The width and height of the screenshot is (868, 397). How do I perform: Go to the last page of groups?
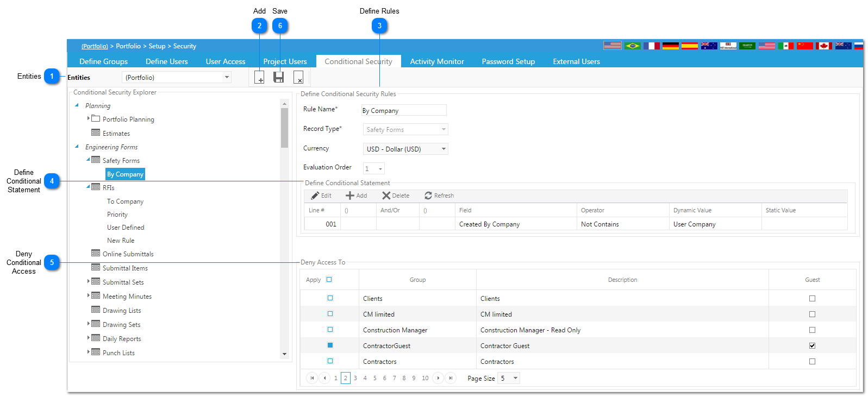coord(451,378)
